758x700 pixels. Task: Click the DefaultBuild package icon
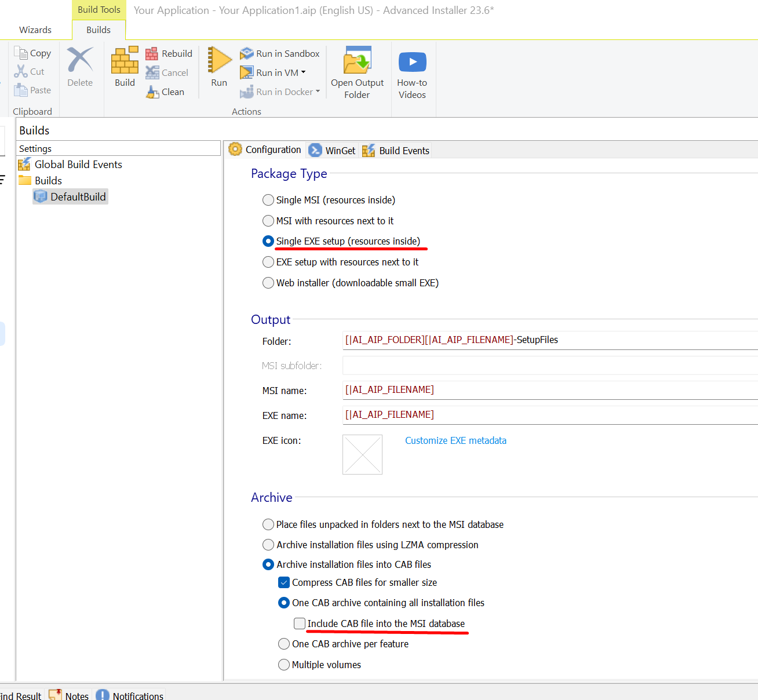[x=41, y=197]
